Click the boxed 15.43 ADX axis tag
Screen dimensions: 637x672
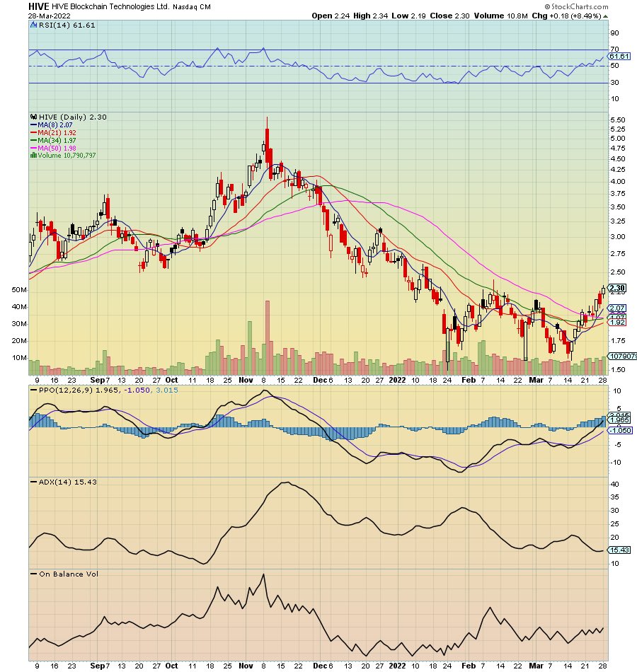pos(619,550)
